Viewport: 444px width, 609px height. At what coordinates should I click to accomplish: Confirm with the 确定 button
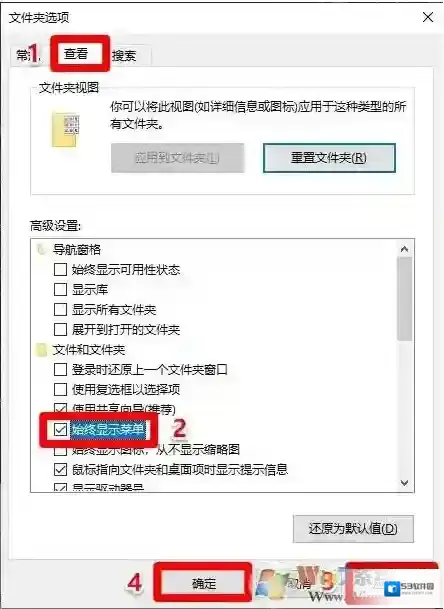(x=204, y=584)
